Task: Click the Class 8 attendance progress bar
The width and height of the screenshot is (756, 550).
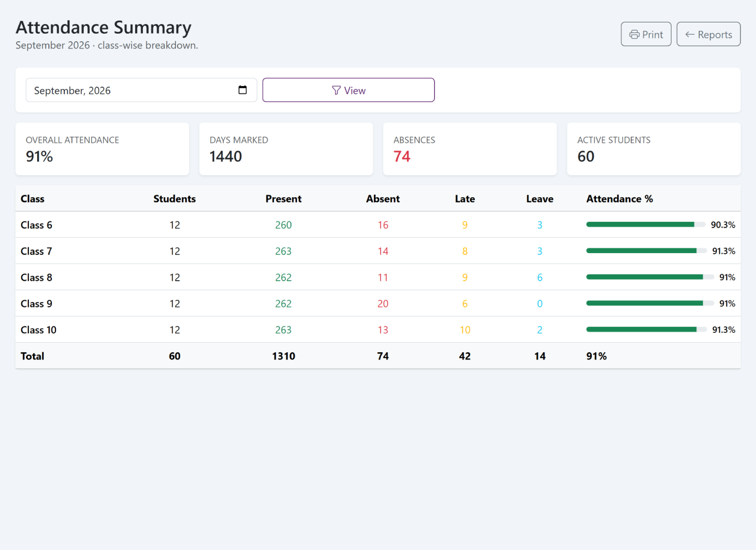Action: click(x=650, y=277)
